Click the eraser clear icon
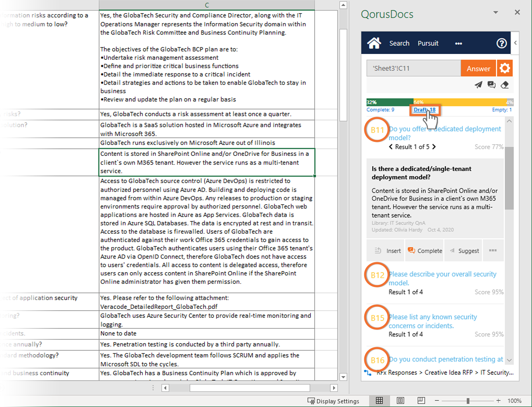This screenshot has width=532, height=407. pos(505,85)
